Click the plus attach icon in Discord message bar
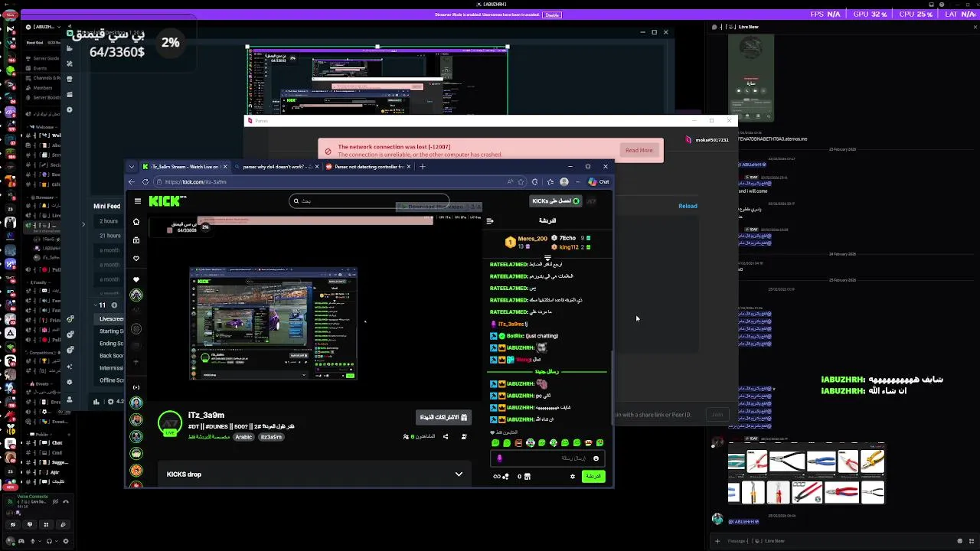Screen dimensions: 980x551 [x=717, y=541]
